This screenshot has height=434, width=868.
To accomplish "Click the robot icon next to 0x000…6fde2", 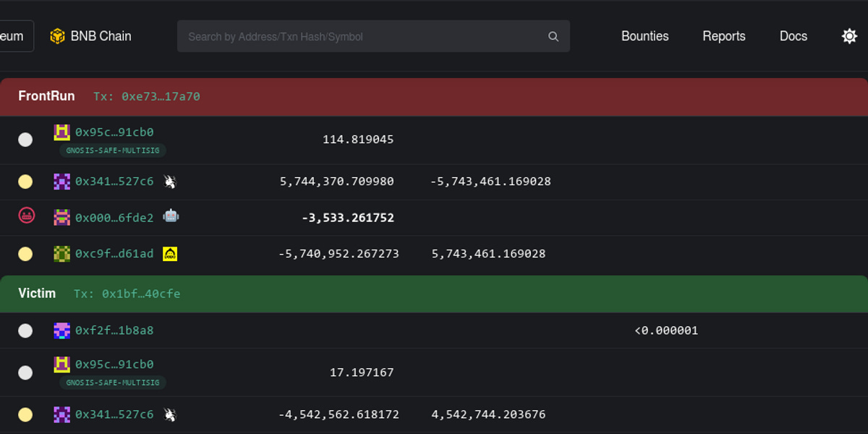I will coord(171,216).
